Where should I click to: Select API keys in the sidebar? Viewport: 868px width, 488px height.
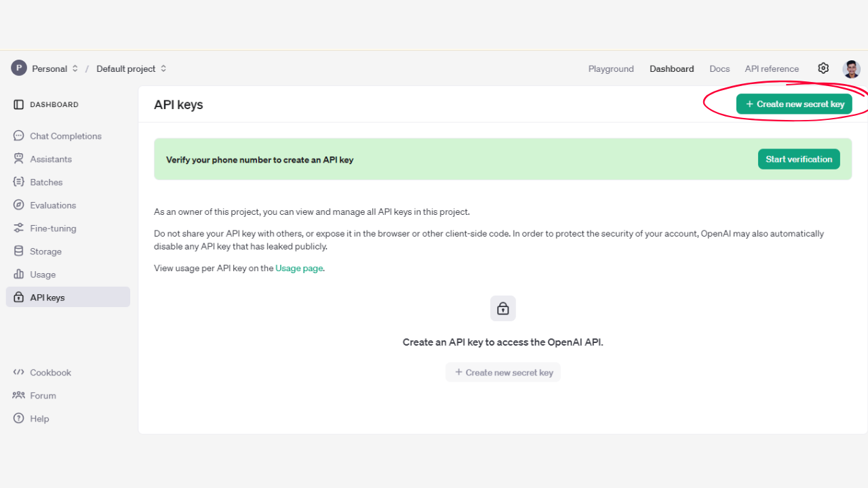click(68, 297)
